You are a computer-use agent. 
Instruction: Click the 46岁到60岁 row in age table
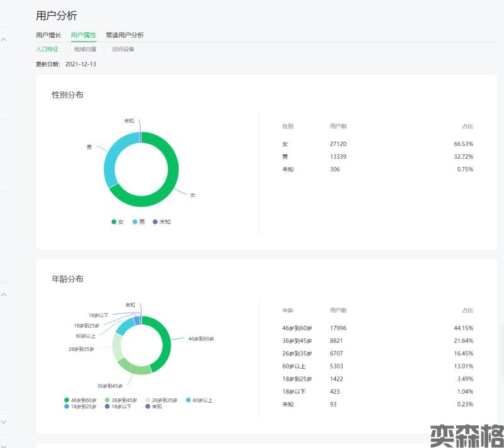(x=377, y=328)
